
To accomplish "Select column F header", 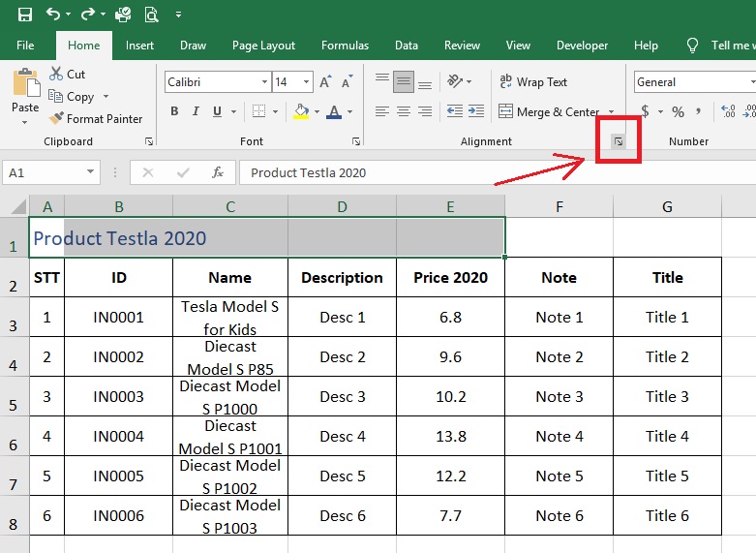I will [559, 206].
